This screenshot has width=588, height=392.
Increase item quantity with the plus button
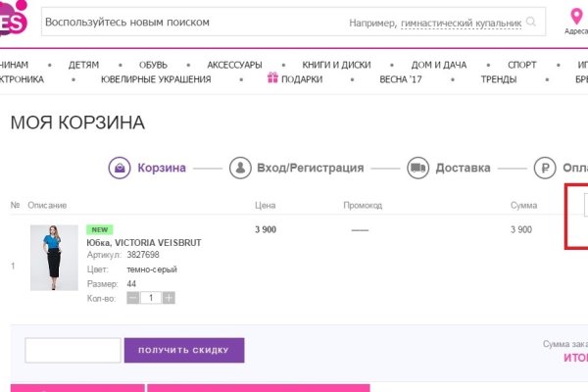point(169,297)
